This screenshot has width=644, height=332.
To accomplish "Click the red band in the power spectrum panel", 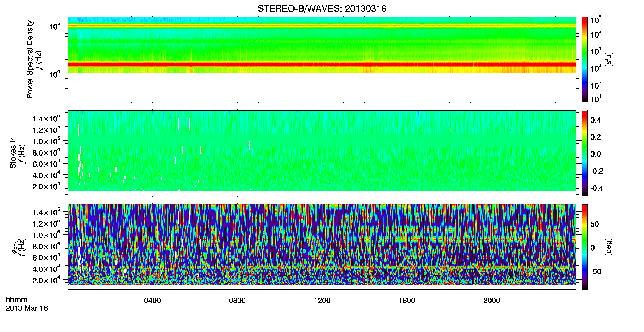I will pos(322,65).
